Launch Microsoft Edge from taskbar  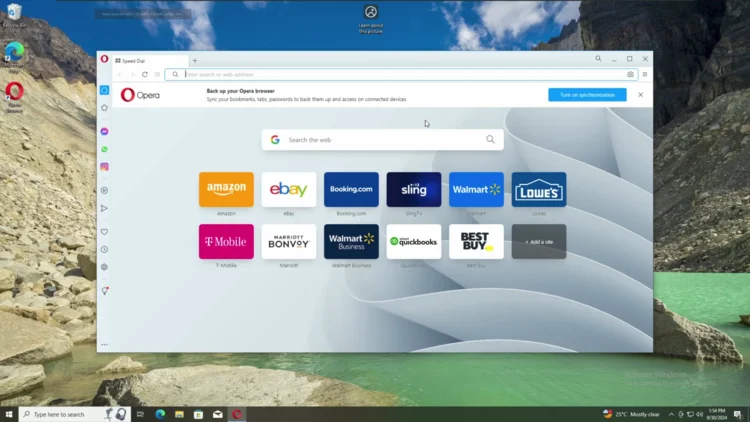pos(160,414)
